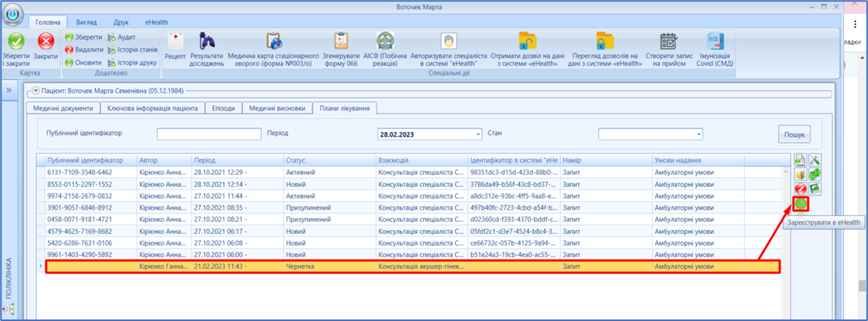The width and height of the screenshot is (868, 321).
Task: Sort by the Статус column header
Action: point(329,160)
